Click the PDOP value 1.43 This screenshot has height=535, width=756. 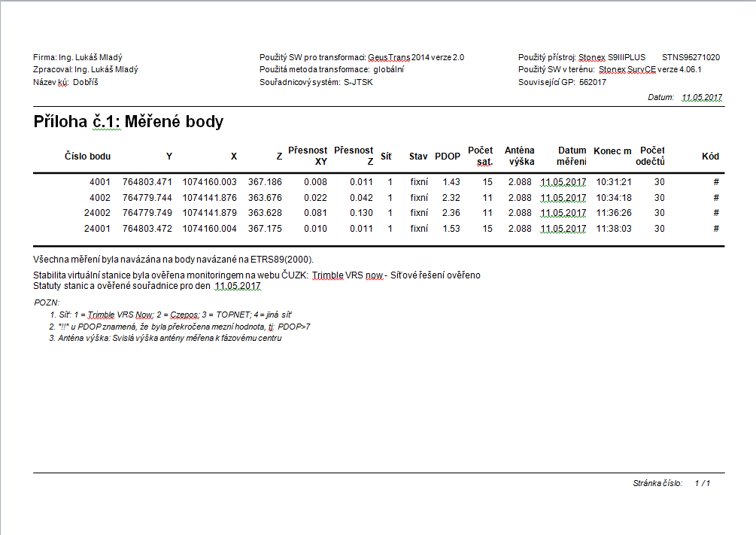451,182
